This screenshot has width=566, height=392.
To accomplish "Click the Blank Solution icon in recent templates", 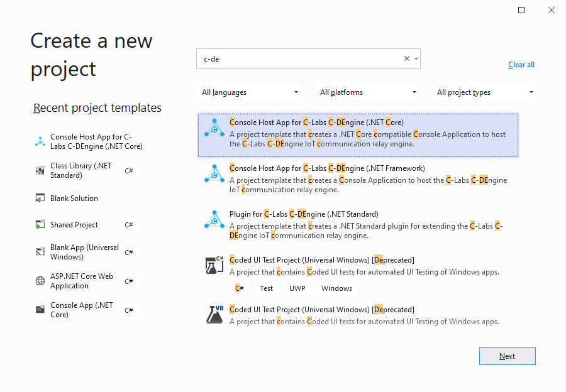I will [40, 199].
